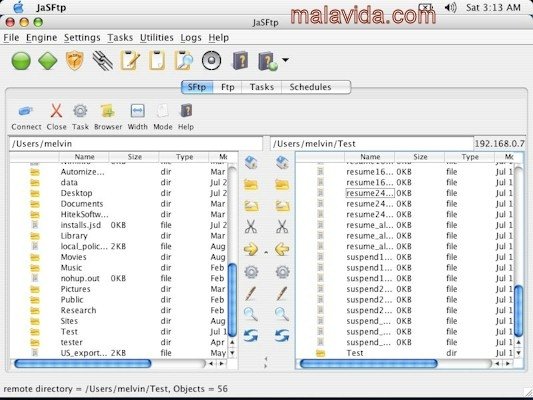
Task: Click the remote path field /Users/melvin/Test
Action: (372, 144)
